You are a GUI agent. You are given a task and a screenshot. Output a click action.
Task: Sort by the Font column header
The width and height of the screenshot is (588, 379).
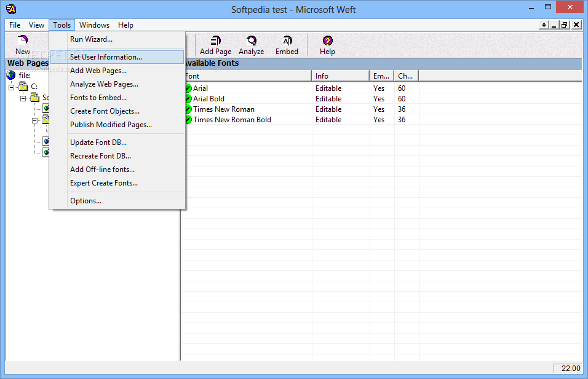pyautogui.click(x=247, y=76)
